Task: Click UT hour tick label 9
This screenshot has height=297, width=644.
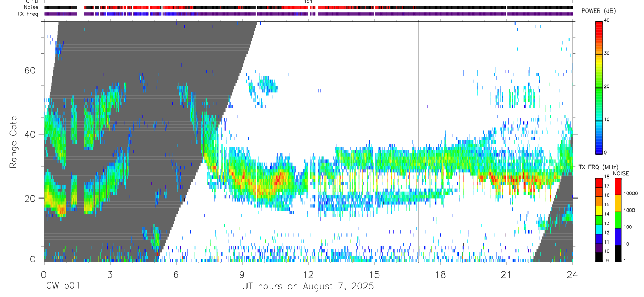Action: tap(242, 274)
